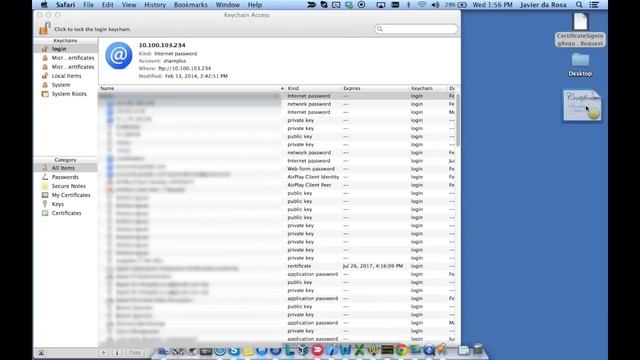Image resolution: width=640 pixels, height=360 pixels.
Task: Click the info button below item list
Action: 117,353
